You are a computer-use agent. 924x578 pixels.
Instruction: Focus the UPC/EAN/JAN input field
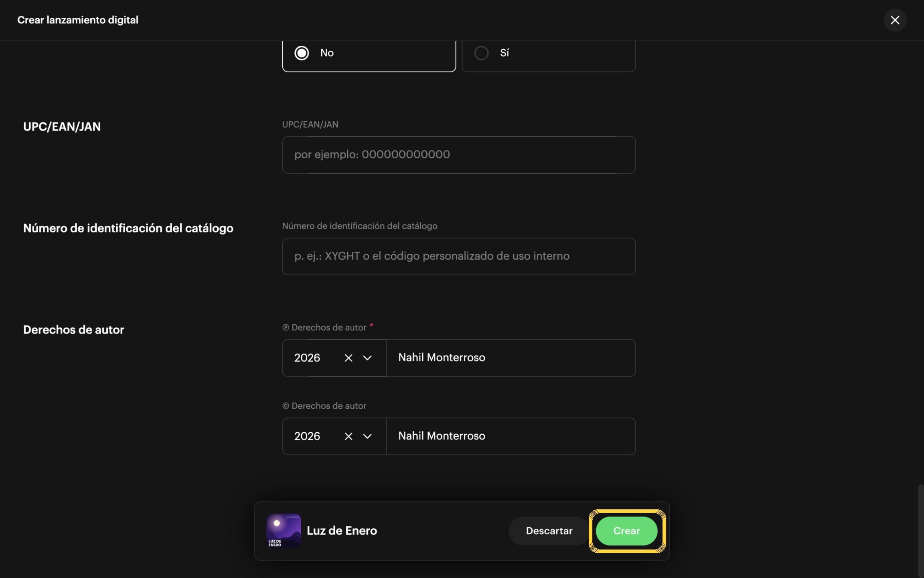459,155
